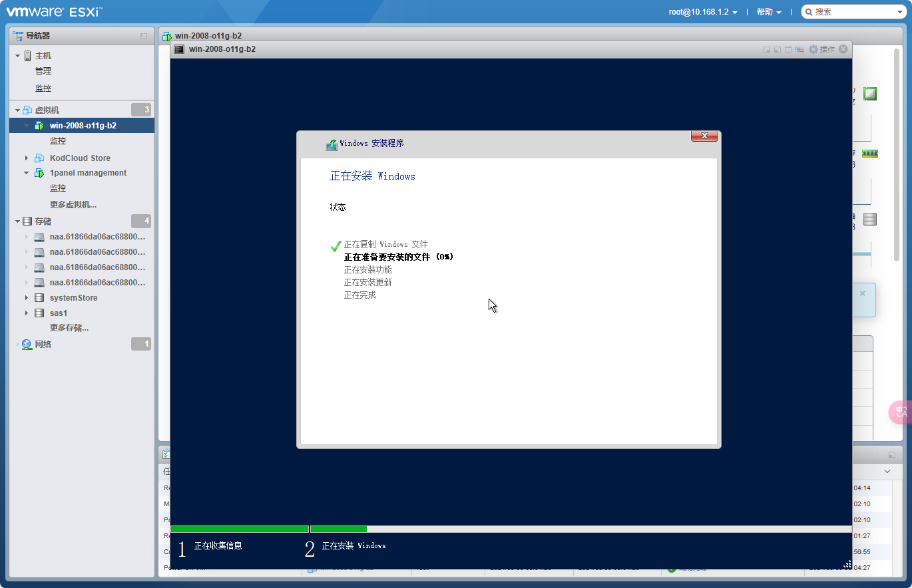Click the systemStore datastore icon
This screenshot has width=912, height=588.
pos(39,298)
